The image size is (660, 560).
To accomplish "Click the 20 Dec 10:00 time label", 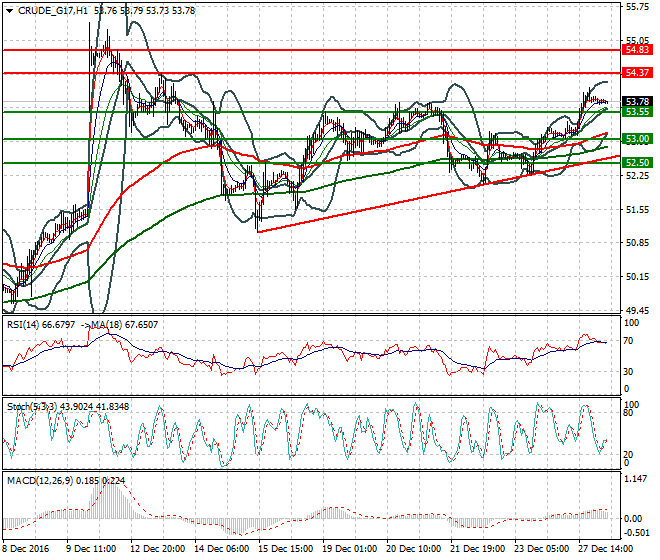I will point(413,549).
